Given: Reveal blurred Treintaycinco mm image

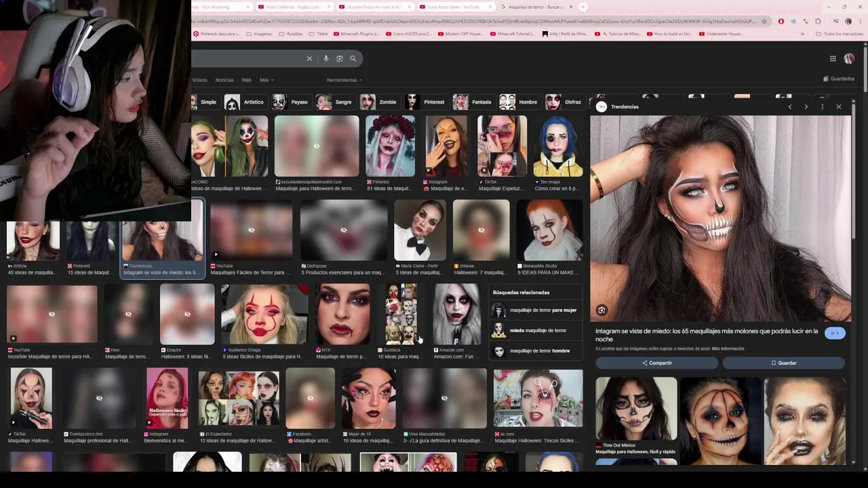Looking at the screenshot, I should tap(99, 399).
